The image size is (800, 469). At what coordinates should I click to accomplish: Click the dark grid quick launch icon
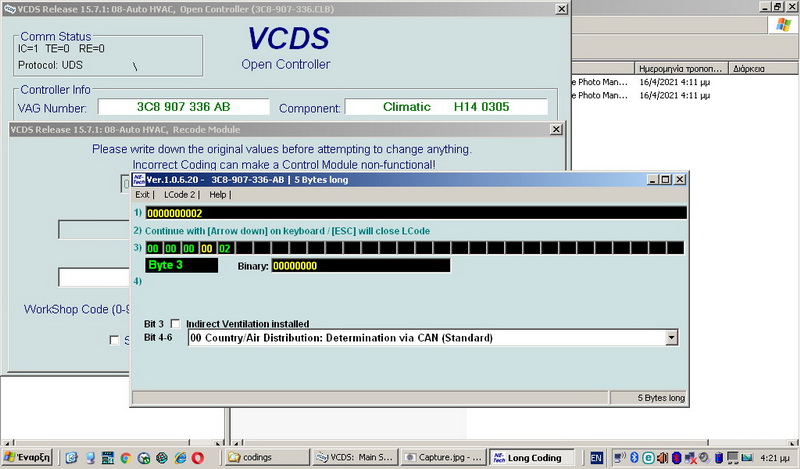(x=108, y=458)
